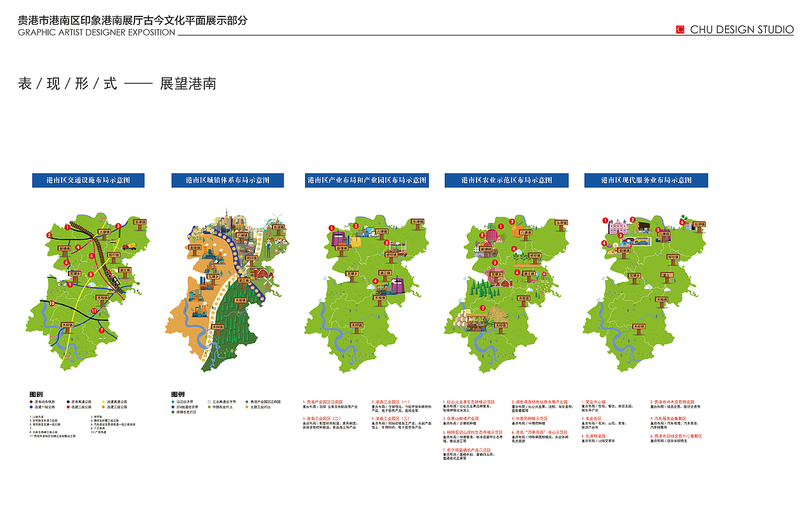Click the 新塘镇 sign on the town-system map
This screenshot has height=532, width=812.
click(195, 250)
